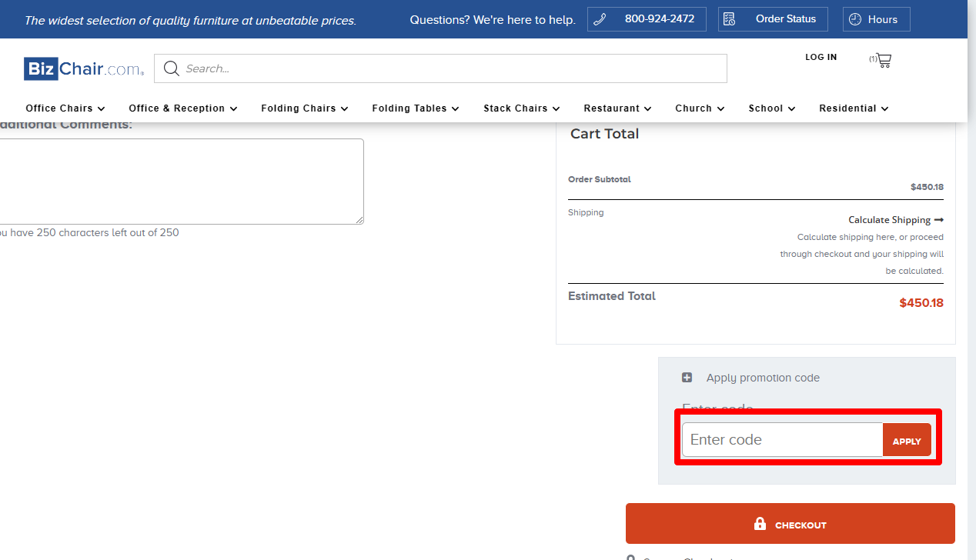
Task: Open Order Status via its truck icon
Action: 729,18
